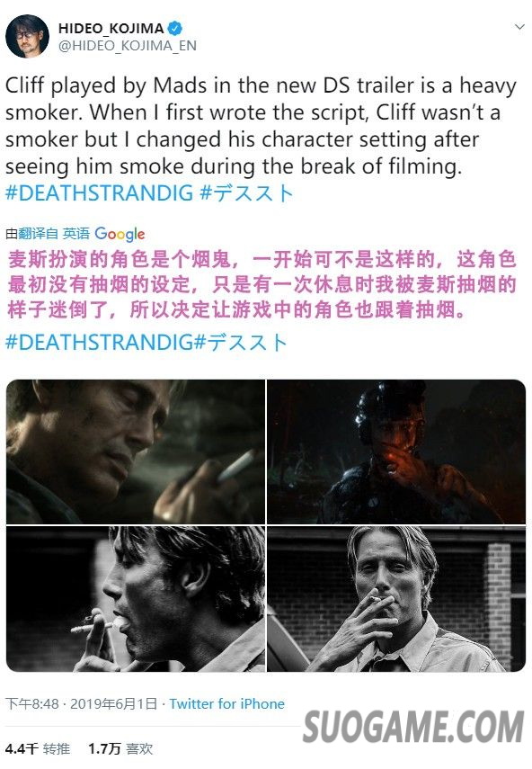Click the 翻译自 translation source link

point(39,234)
